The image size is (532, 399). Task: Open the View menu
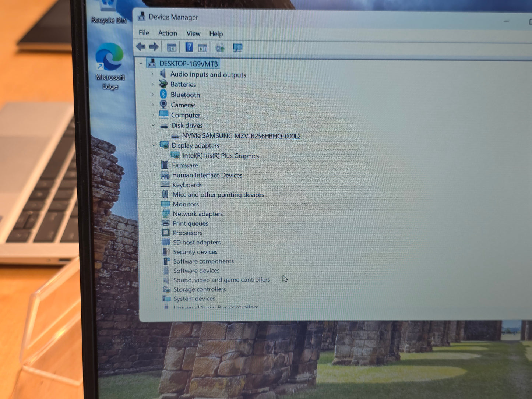tap(193, 33)
